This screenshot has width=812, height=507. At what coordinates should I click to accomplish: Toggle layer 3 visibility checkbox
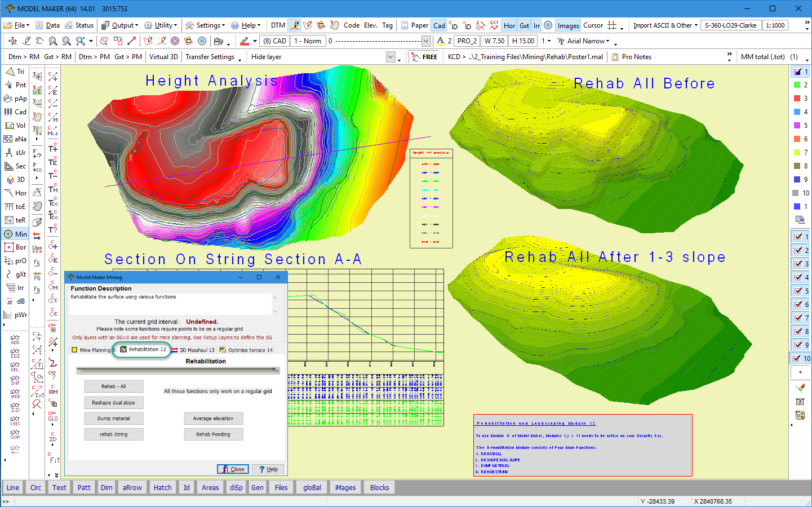click(798, 264)
